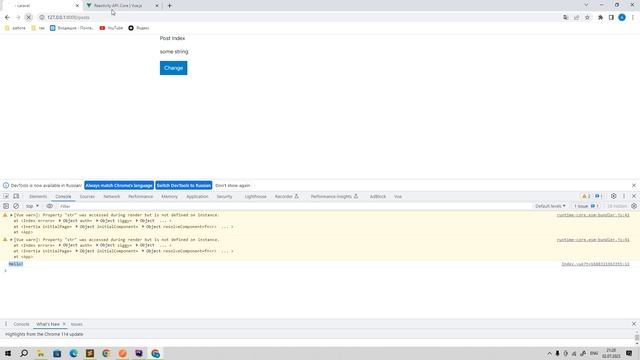Open first runtime-core.esm-bundler.js source link

pos(593,215)
